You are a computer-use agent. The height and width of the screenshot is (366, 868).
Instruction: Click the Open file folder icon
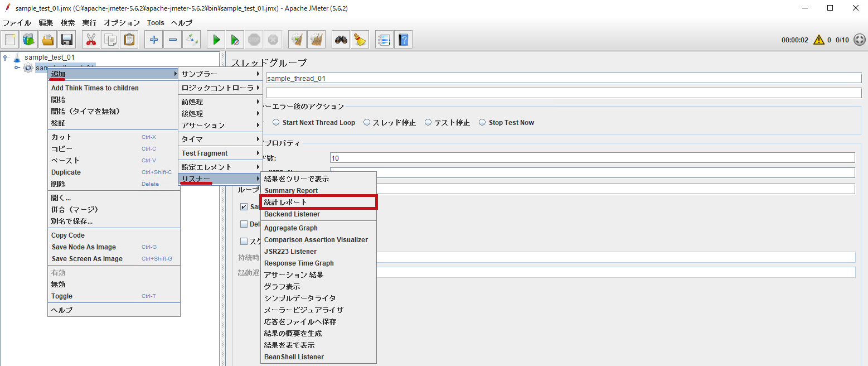click(x=48, y=40)
